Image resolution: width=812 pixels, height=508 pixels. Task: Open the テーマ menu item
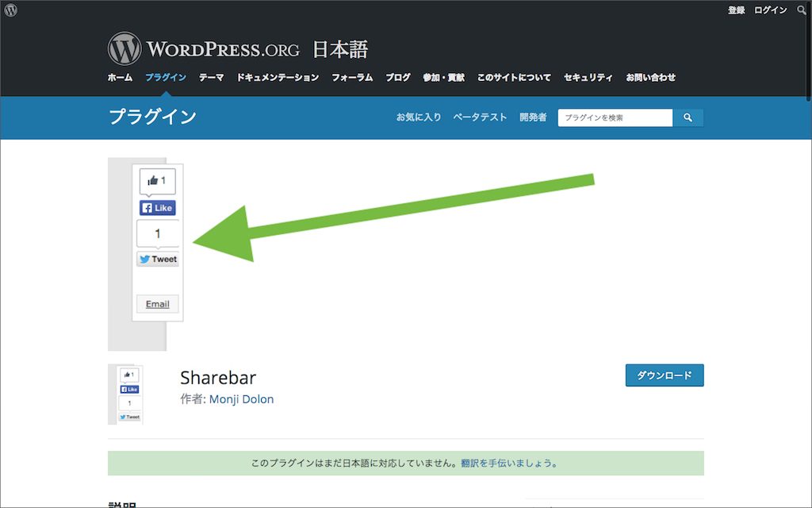click(x=211, y=77)
